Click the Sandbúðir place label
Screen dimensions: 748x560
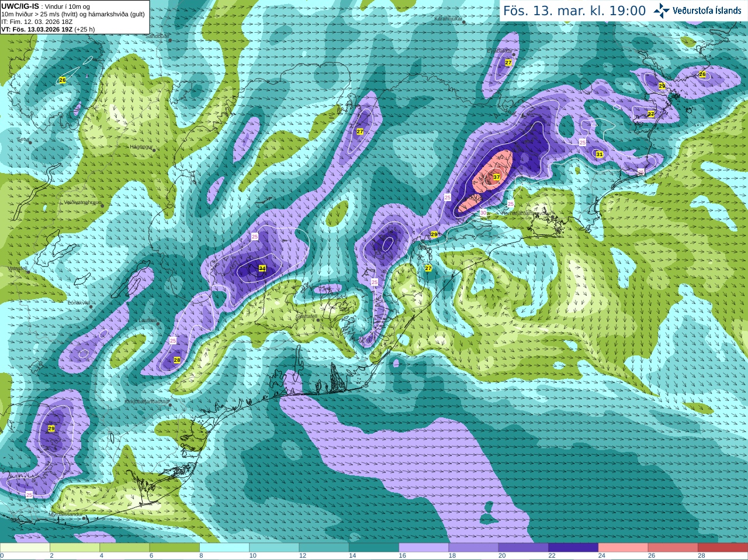(157, 36)
